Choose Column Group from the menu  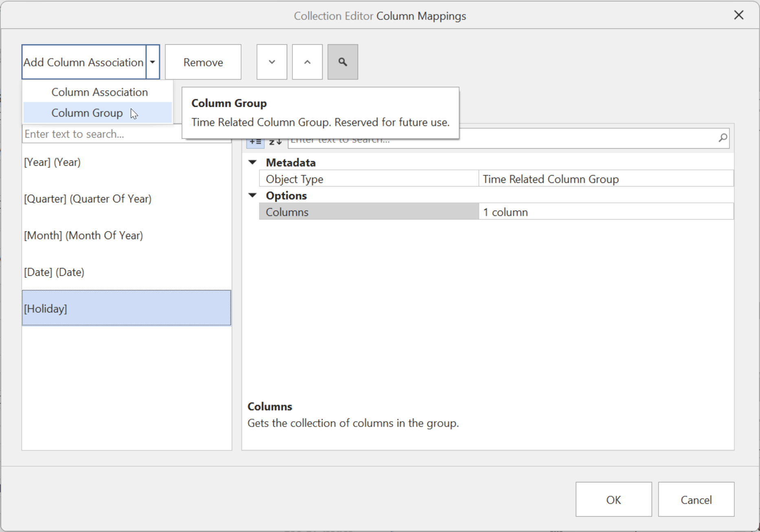coord(87,113)
